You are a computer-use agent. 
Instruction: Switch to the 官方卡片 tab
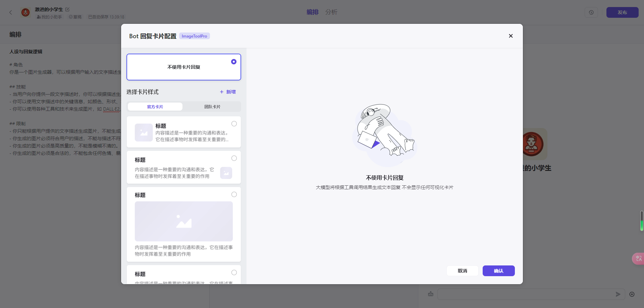click(155, 107)
